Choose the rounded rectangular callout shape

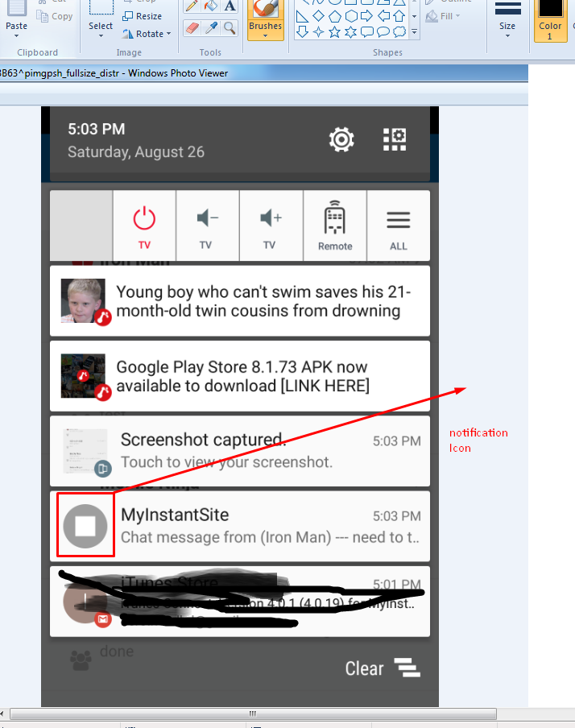click(367, 32)
